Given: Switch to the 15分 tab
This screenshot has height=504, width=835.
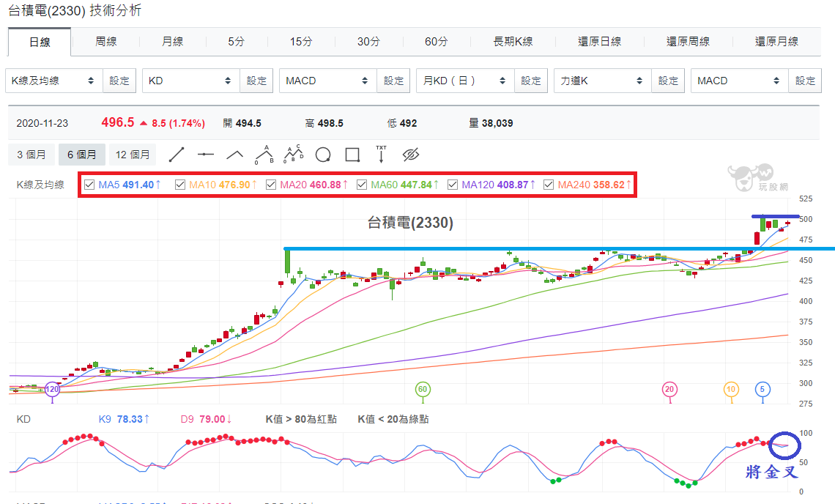Looking at the screenshot, I should pyautogui.click(x=301, y=42).
